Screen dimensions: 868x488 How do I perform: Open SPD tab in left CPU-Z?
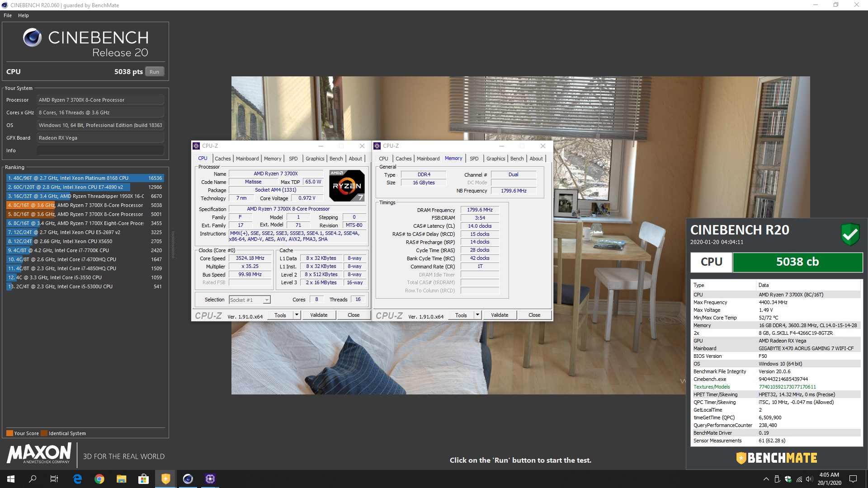click(293, 159)
